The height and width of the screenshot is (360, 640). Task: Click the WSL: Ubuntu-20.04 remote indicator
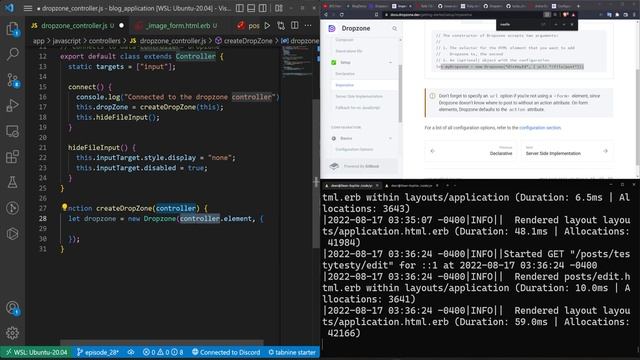[x=37, y=352]
